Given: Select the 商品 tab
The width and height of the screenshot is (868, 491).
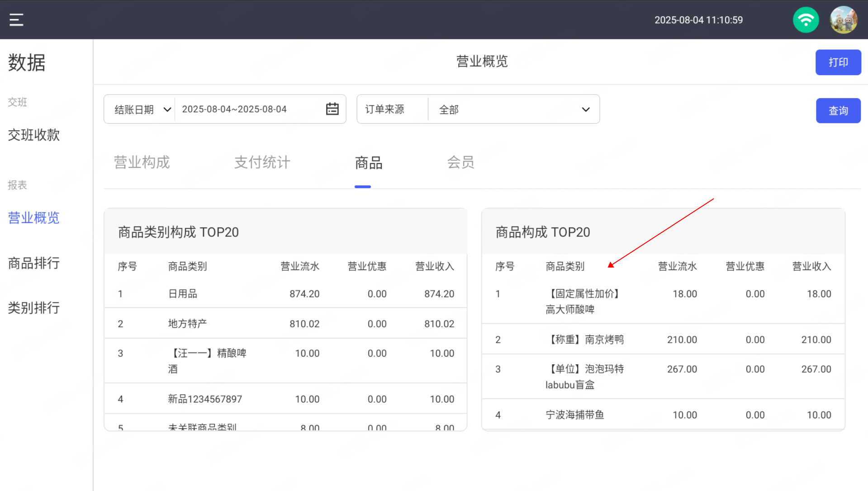Looking at the screenshot, I should point(369,163).
